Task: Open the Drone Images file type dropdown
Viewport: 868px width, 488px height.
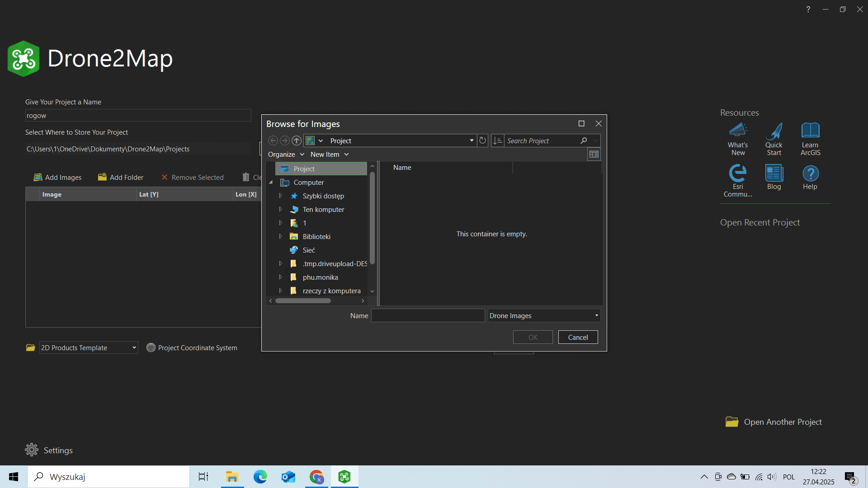Action: tap(544, 315)
